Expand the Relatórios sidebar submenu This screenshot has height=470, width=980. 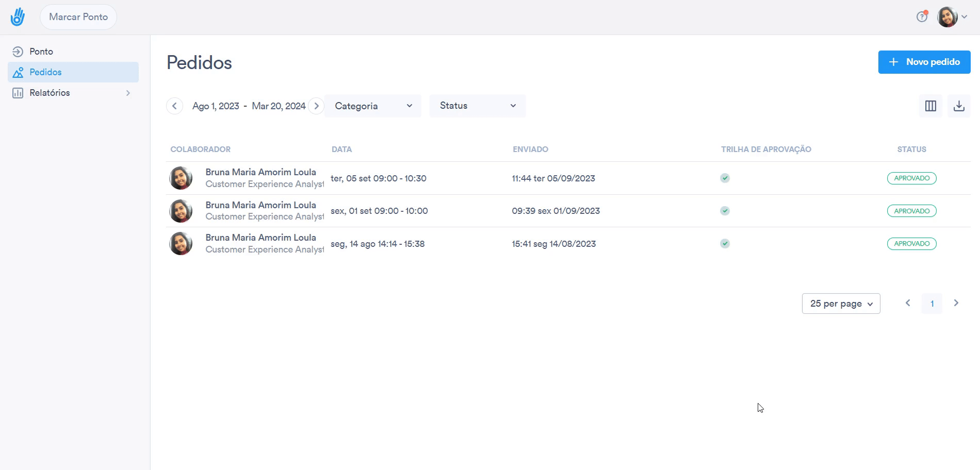(128, 93)
